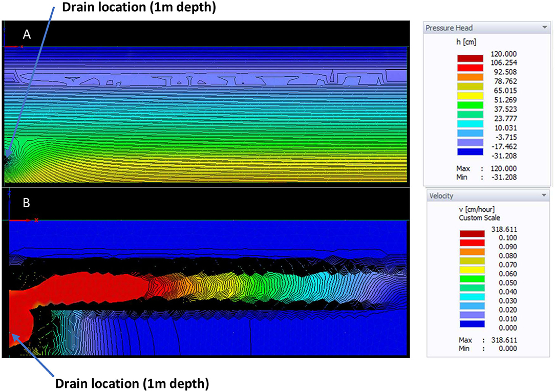The image size is (555, 392).
Task: Click the h [cm] units label
Action: pyautogui.click(x=466, y=42)
